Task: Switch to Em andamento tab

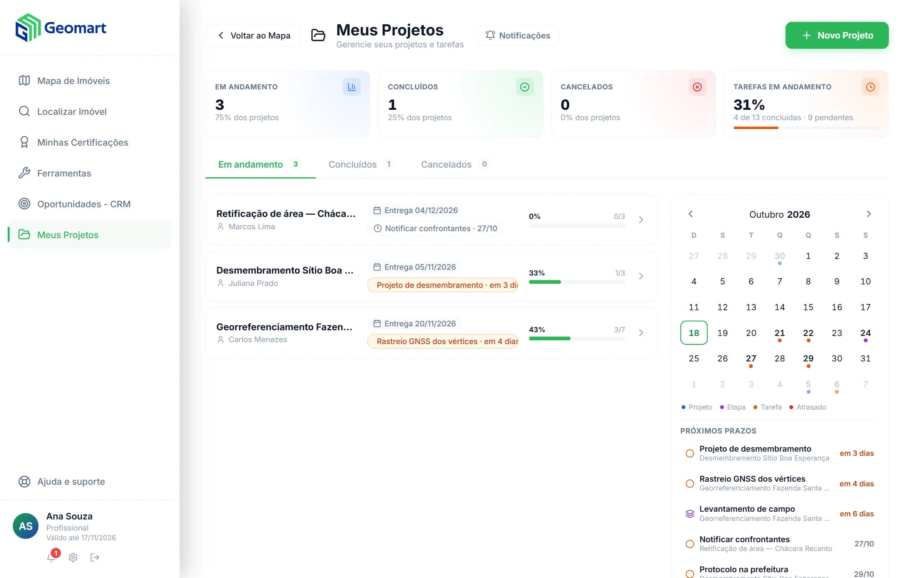Action: 260,165
